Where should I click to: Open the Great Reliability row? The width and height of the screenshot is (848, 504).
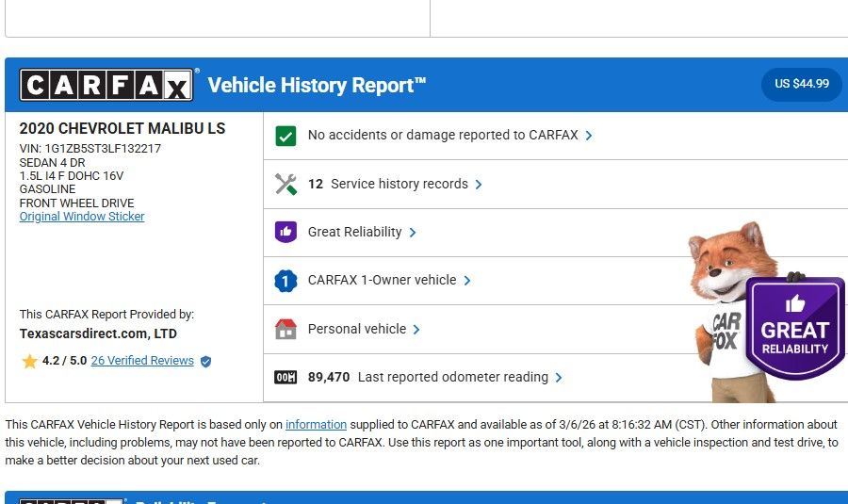354,232
